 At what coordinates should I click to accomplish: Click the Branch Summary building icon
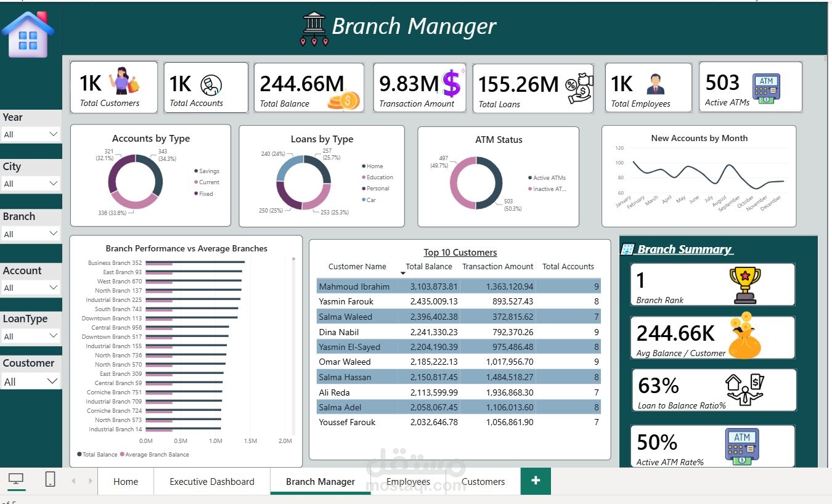pos(627,250)
